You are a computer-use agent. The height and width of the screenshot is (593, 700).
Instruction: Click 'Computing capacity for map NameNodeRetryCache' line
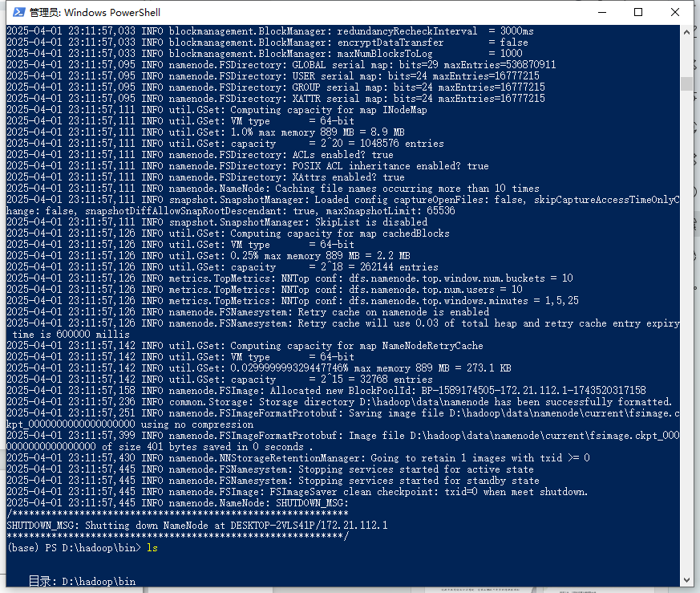[245, 346]
